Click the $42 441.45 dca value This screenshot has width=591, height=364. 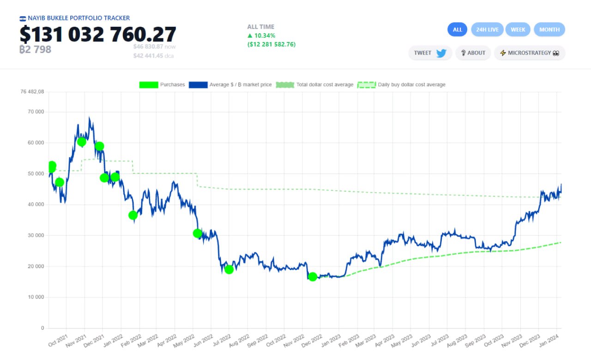coord(154,56)
